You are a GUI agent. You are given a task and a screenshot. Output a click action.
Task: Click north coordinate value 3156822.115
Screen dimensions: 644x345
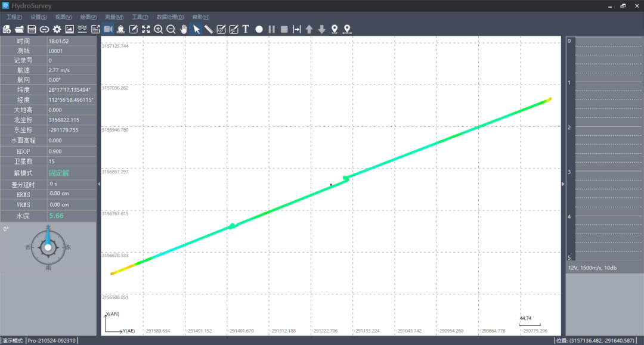coord(64,120)
